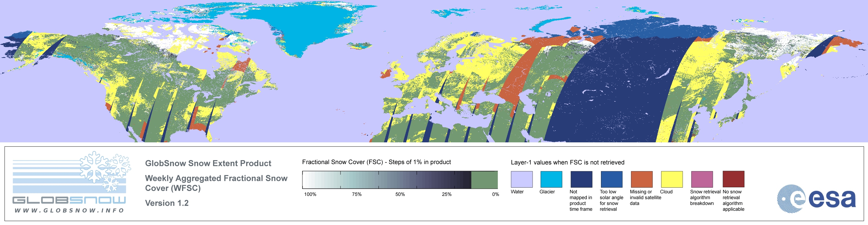Click 'Not mapped in product time frame' label
Viewport: 868px width, 225px height.
point(580,200)
